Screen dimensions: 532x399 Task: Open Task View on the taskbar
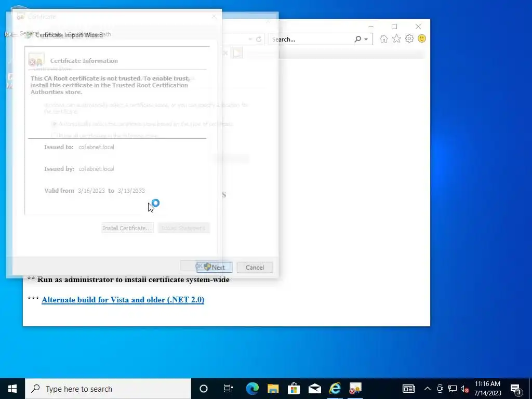[x=229, y=389]
